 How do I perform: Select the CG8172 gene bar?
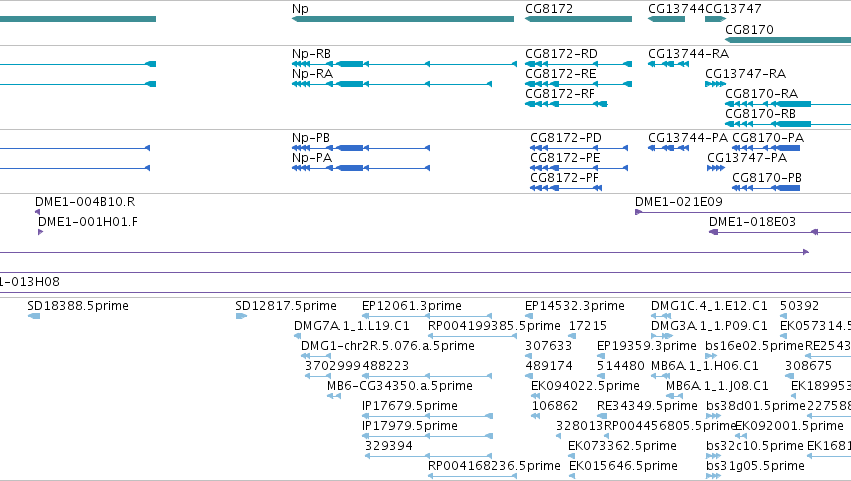click(579, 19)
